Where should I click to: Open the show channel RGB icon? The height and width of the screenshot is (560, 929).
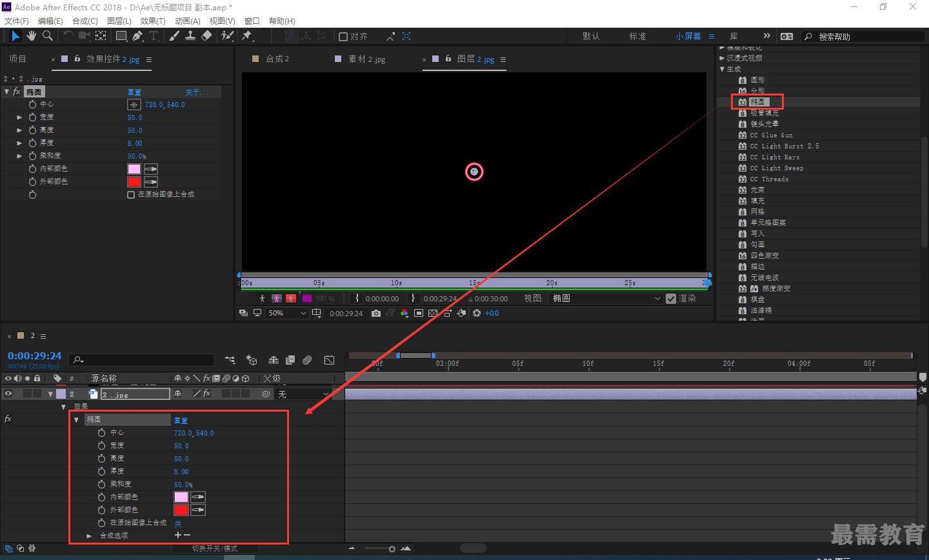tap(405, 313)
